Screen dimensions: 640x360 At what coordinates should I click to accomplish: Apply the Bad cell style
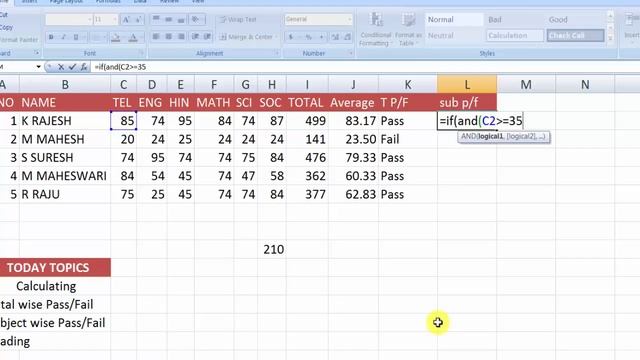click(x=515, y=20)
